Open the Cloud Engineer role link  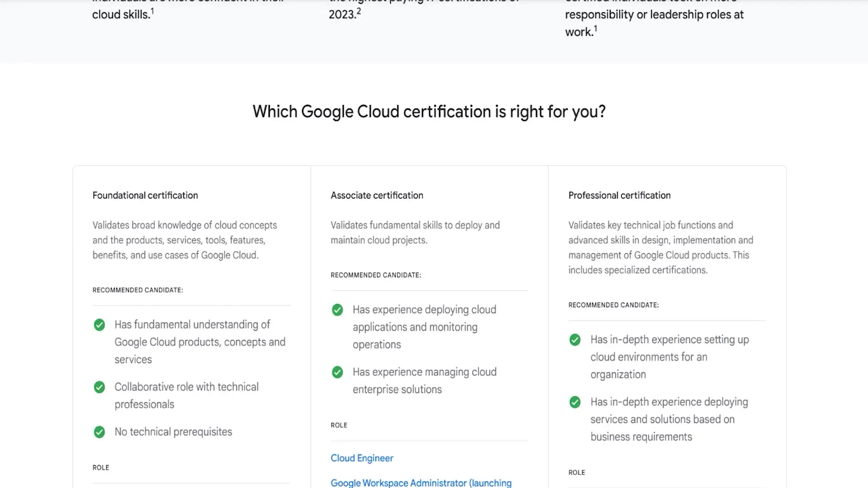click(362, 458)
